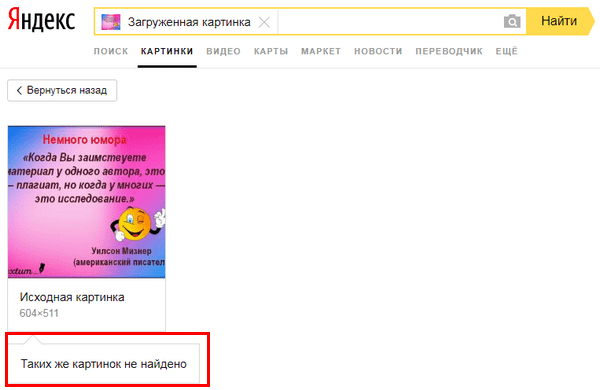Image resolution: width=600 pixels, height=390 pixels.
Task: Open the Маркет tab
Action: pyautogui.click(x=321, y=51)
